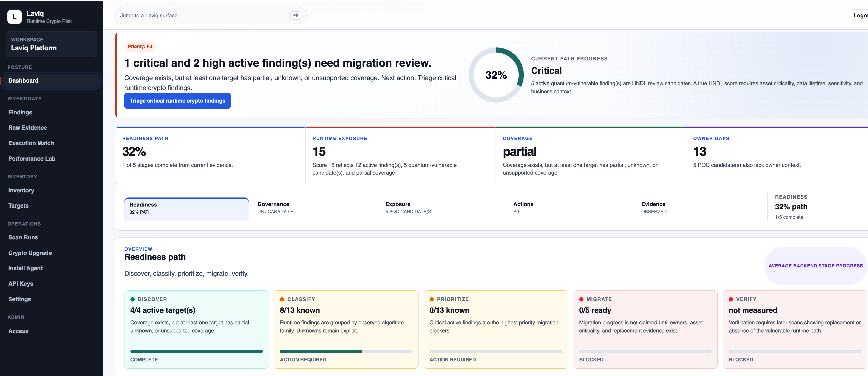Click the '32% path' readiness summary
Image resolution: width=868 pixels, height=376 pixels.
[791, 207]
